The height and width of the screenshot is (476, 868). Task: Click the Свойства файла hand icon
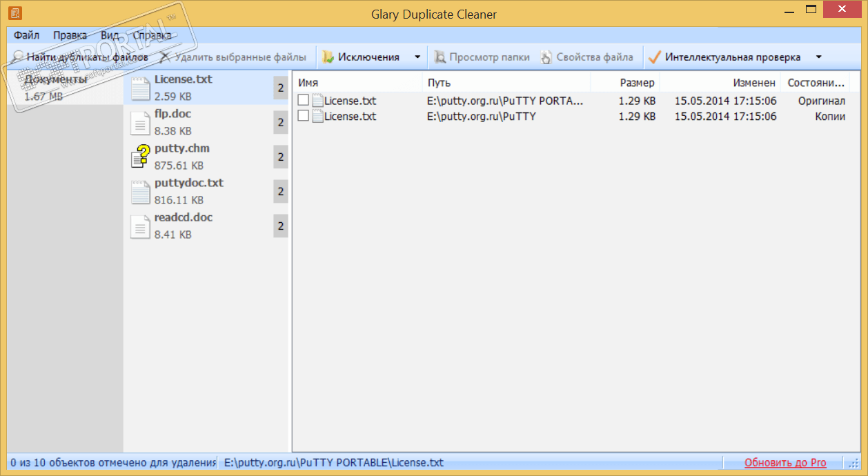[x=546, y=57]
